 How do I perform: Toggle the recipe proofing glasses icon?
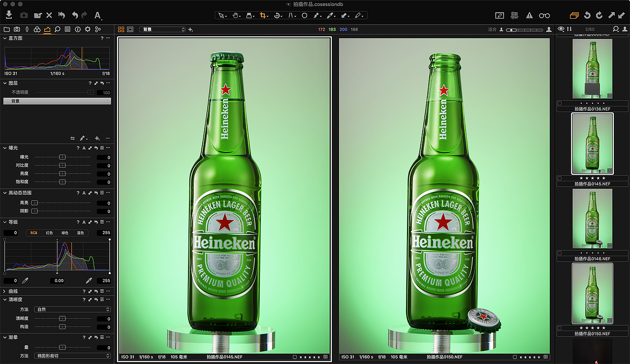pyautogui.click(x=544, y=15)
